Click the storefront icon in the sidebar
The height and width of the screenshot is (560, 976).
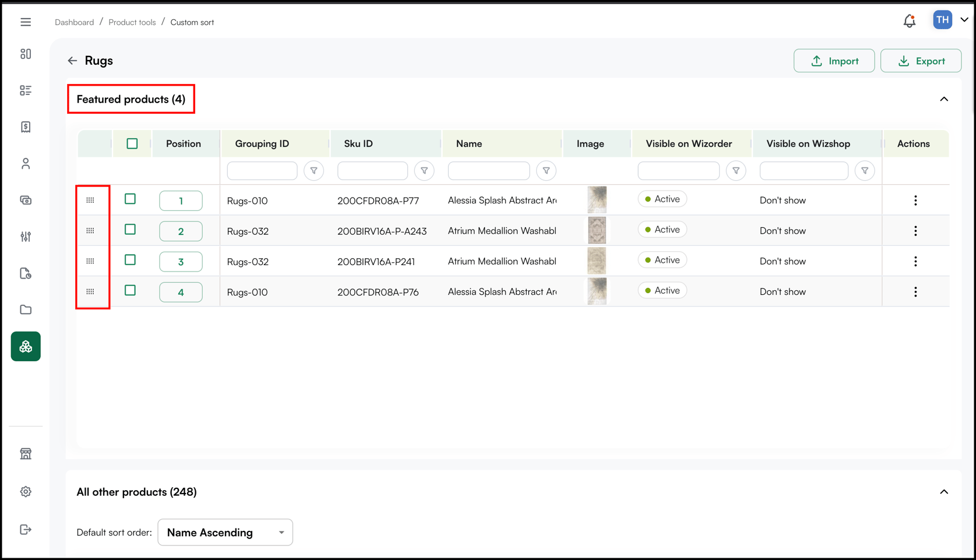click(x=26, y=453)
